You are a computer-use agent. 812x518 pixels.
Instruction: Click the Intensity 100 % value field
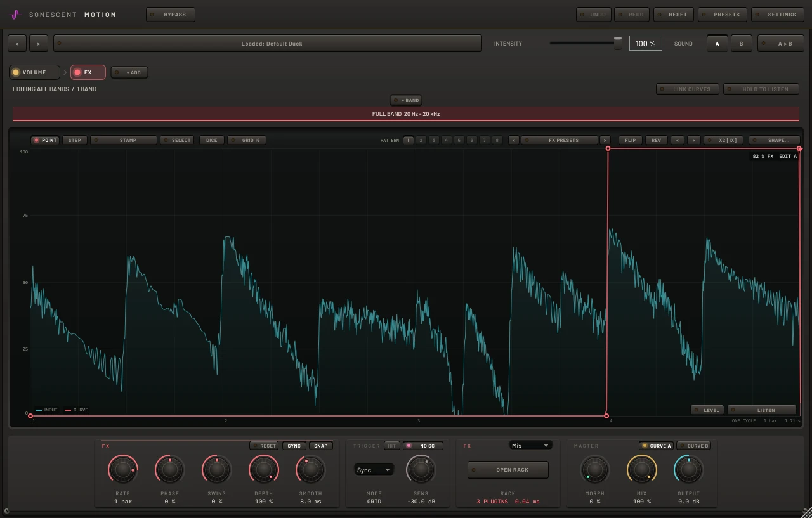645,44
